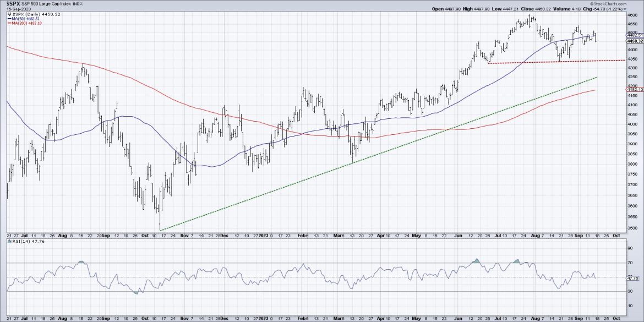644x322 pixels.
Task: Click the blue MA(50) color swatch
Action: coord(9,18)
